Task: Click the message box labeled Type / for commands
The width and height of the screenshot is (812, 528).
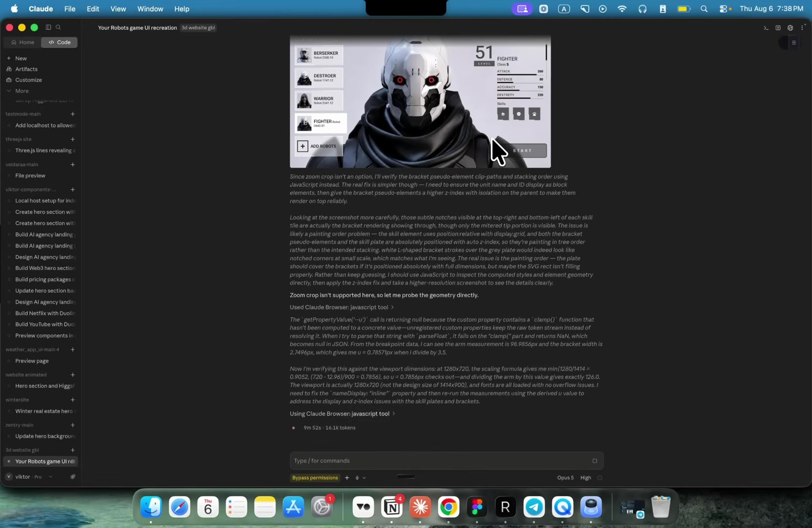Action: click(x=447, y=461)
